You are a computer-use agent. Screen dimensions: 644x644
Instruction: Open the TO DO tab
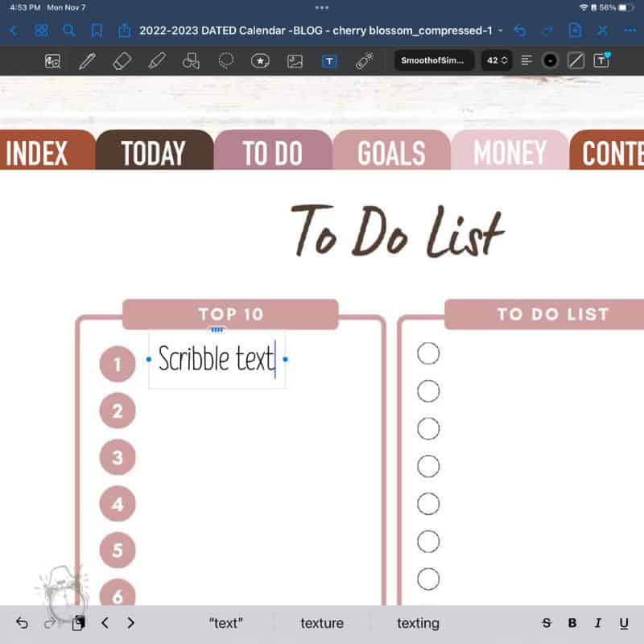[273, 151]
